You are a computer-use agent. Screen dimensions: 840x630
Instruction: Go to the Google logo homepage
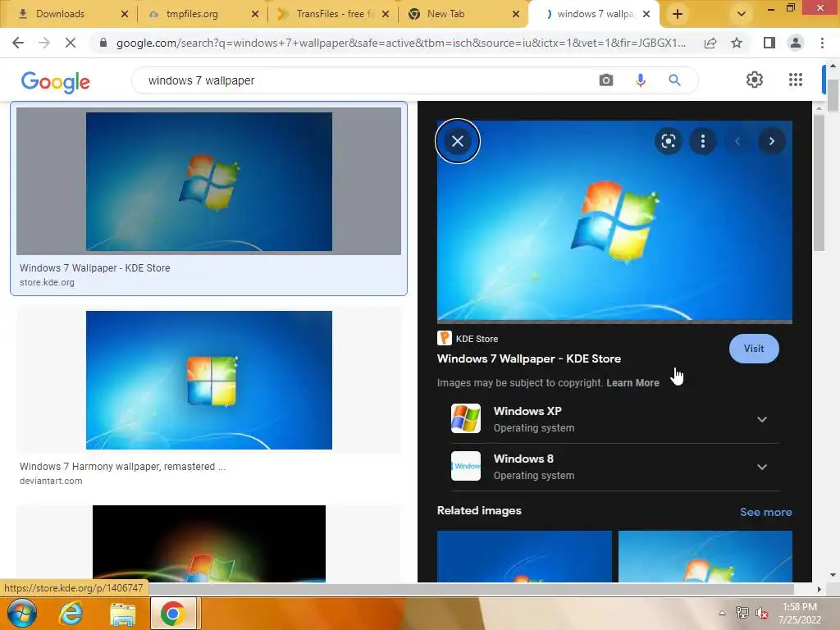[56, 82]
